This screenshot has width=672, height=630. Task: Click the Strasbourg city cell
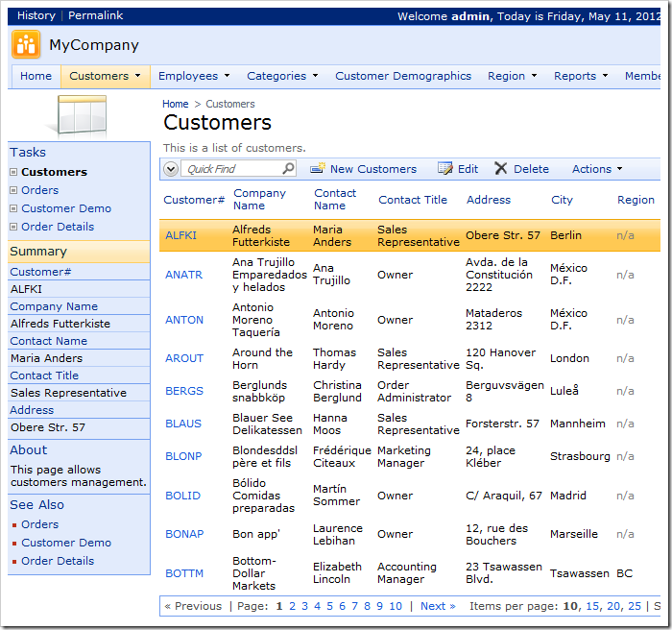tap(580, 456)
